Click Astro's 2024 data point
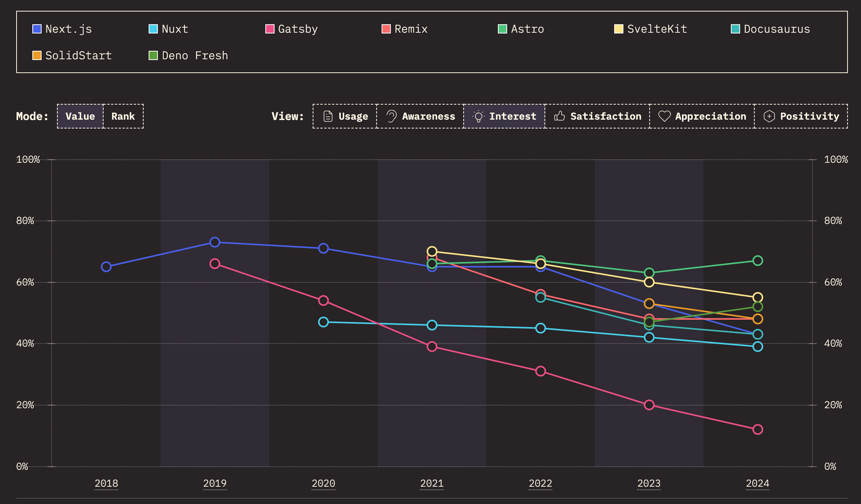This screenshot has width=861, height=504. coord(757,260)
